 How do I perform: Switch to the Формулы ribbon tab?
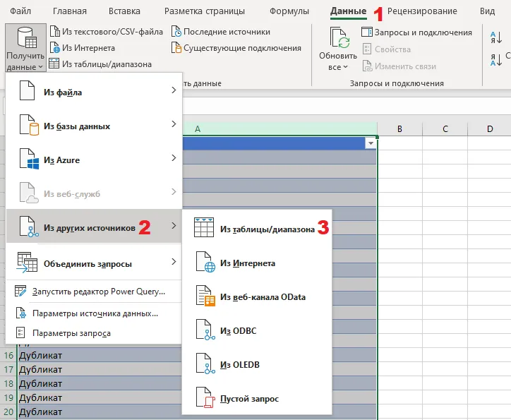(289, 11)
